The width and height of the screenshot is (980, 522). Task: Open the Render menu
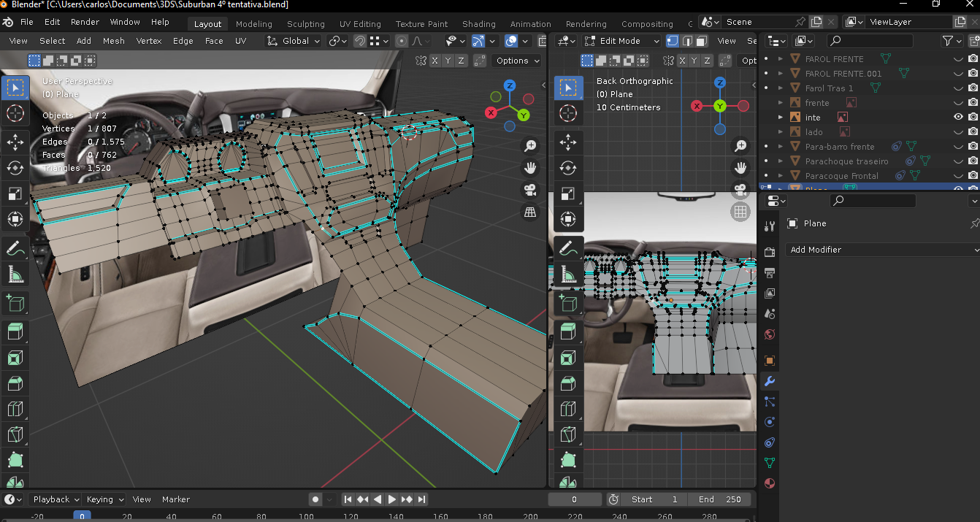tap(85, 22)
